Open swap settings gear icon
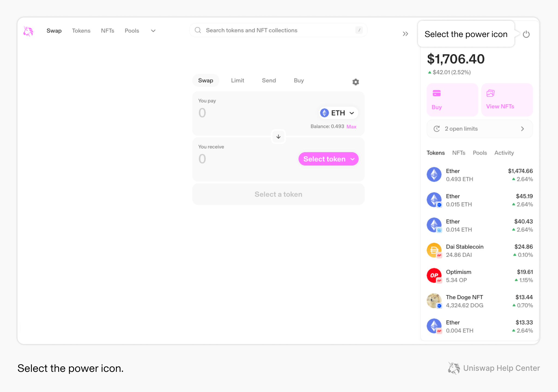The height and width of the screenshot is (392, 558). pyautogui.click(x=356, y=82)
